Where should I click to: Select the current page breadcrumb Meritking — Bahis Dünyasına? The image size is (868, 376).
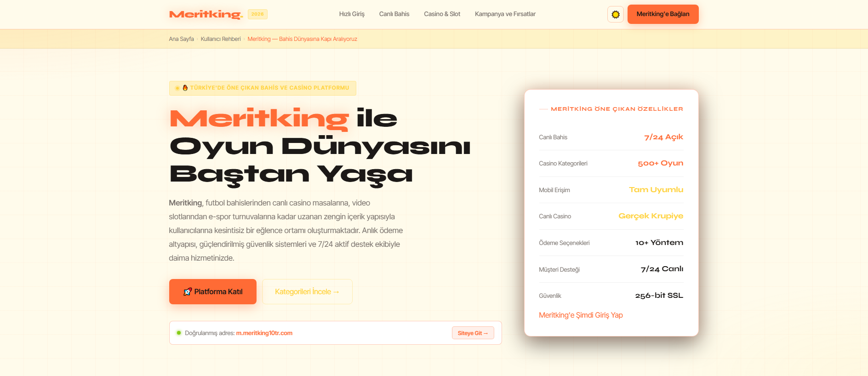click(303, 39)
